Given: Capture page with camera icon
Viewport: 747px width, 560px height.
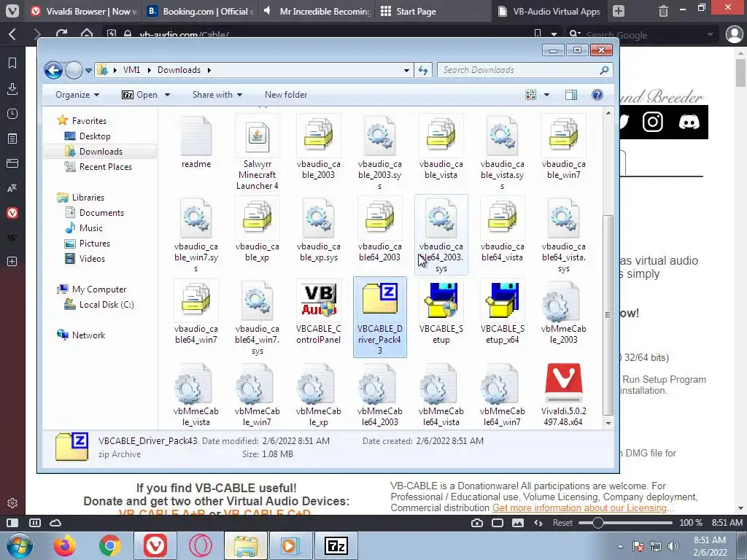Looking at the screenshot, I should 477,523.
